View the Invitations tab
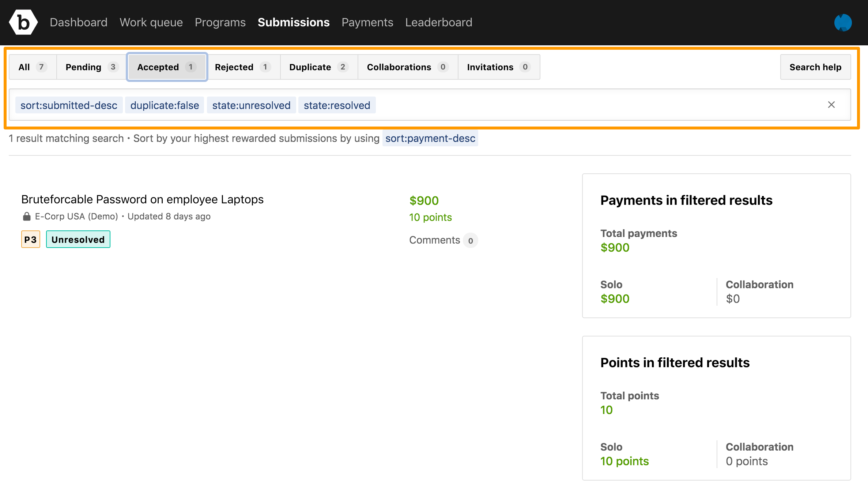This screenshot has width=868, height=493. pyautogui.click(x=498, y=67)
